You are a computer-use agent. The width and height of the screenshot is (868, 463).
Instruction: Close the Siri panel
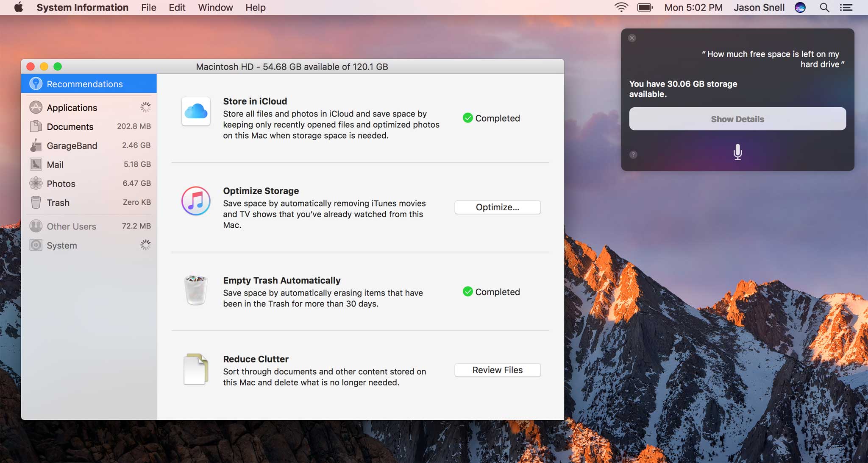click(632, 38)
